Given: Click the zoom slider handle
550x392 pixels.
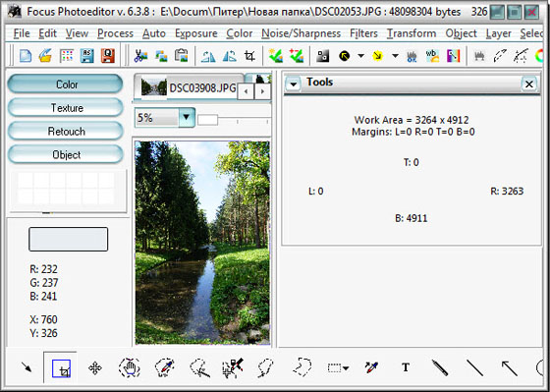Looking at the screenshot, I should click(207, 120).
